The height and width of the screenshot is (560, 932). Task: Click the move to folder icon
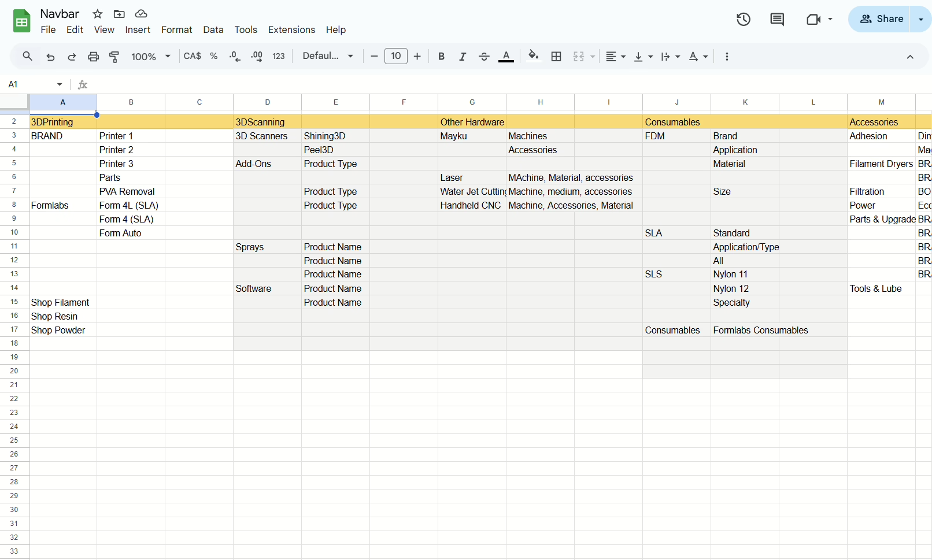(119, 14)
